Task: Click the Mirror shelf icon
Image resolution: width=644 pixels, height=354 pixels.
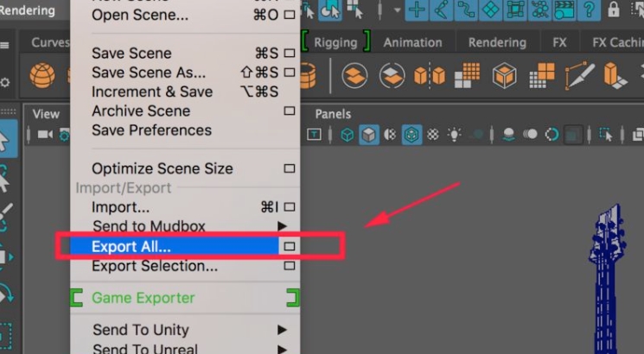Action: 430,76
